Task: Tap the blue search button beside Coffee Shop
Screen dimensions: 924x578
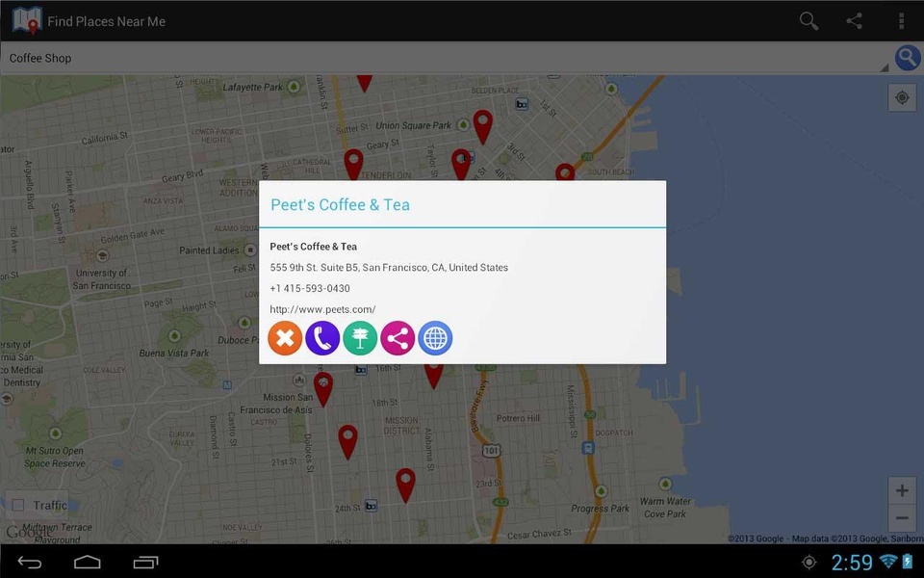Action: pos(908,58)
